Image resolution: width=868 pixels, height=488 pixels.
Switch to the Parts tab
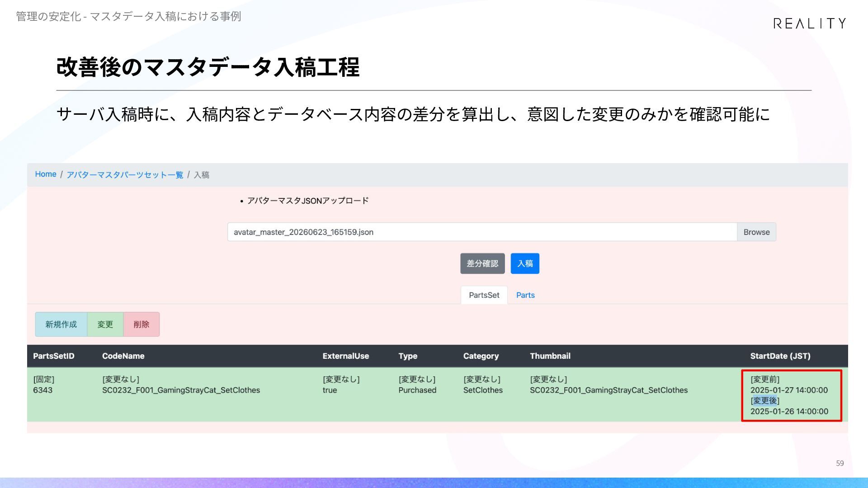click(x=525, y=295)
